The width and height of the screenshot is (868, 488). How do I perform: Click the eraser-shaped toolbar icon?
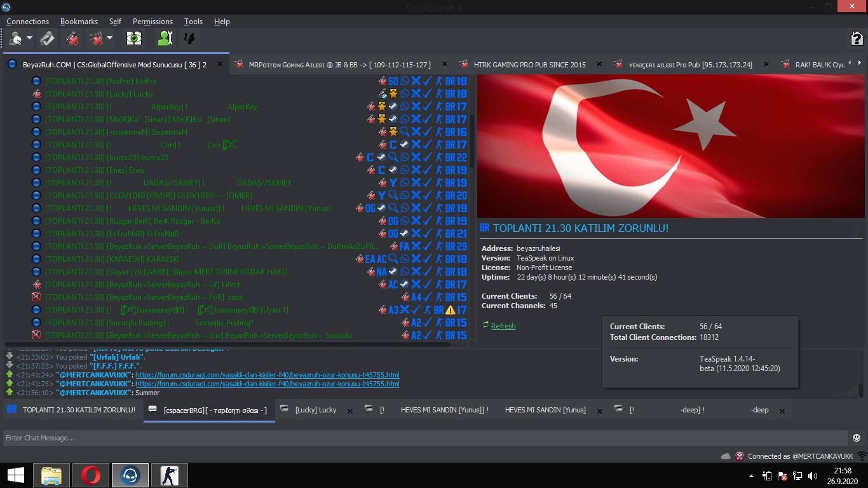48,39
